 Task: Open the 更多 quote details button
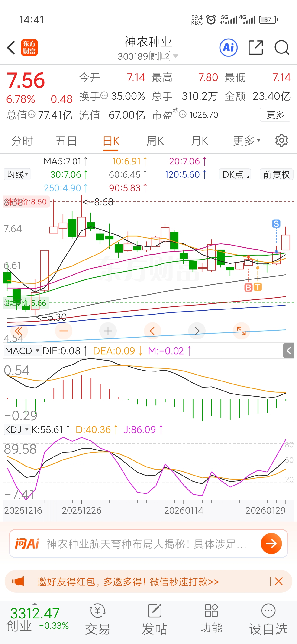tap(275, 115)
